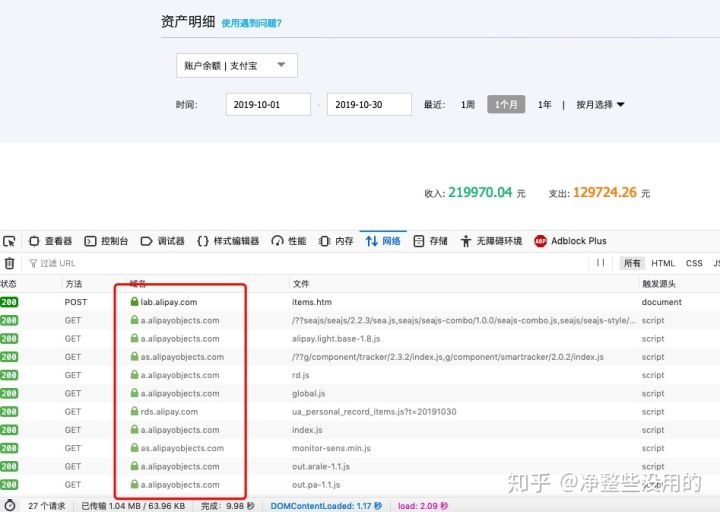Select the lab.alipay.com POST request row
The image size is (720, 512).
click(360, 302)
